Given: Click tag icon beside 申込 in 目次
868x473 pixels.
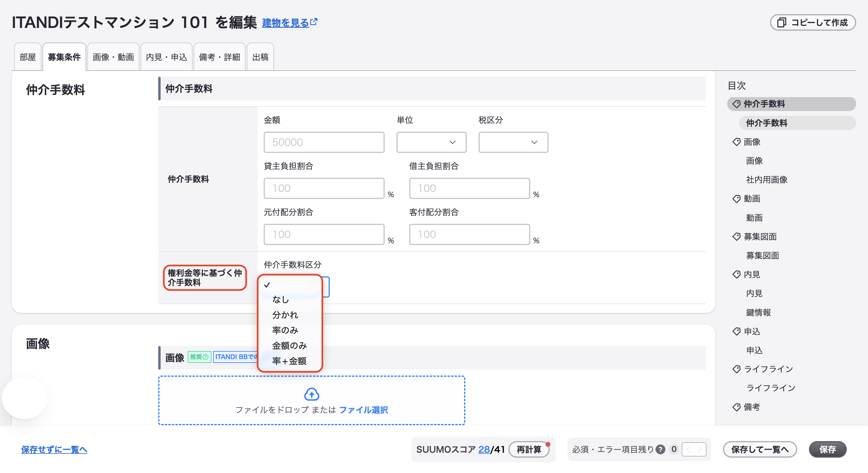Looking at the screenshot, I should pyautogui.click(x=736, y=331).
